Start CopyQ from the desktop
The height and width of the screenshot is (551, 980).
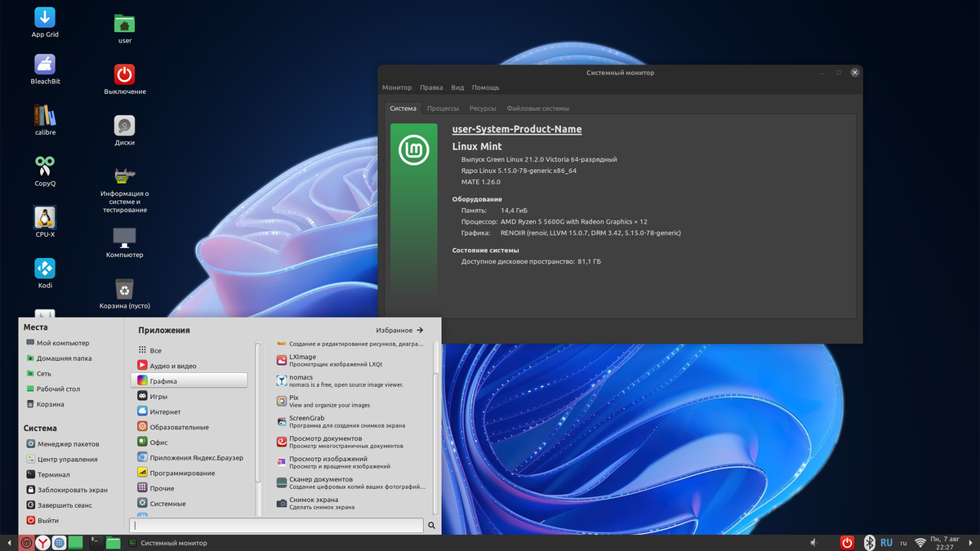click(45, 171)
